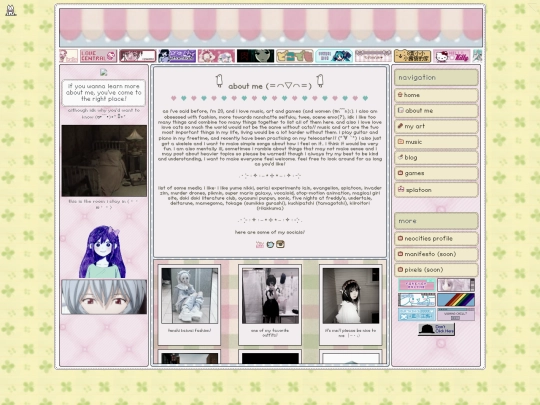Viewport: 540px width, 405px height.
Task: Click the maroon anime banner button
Action: click(137, 56)
